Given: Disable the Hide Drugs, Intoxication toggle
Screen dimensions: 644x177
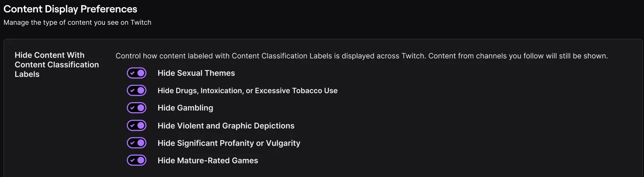Looking at the screenshot, I should 137,91.
